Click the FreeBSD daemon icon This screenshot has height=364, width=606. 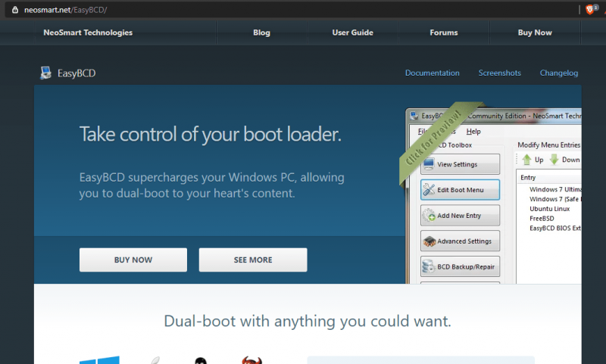pyautogui.click(x=251, y=360)
